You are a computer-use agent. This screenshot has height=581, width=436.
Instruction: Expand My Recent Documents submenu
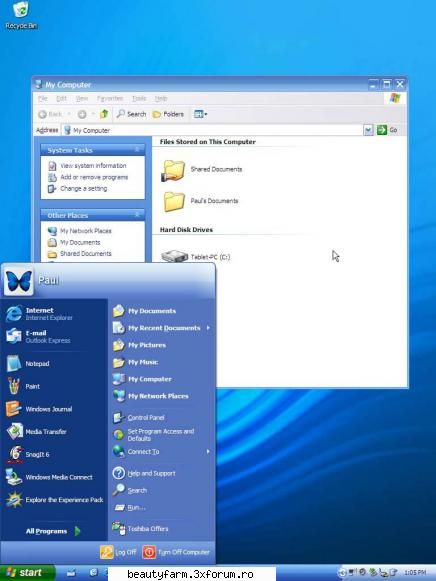[161, 328]
